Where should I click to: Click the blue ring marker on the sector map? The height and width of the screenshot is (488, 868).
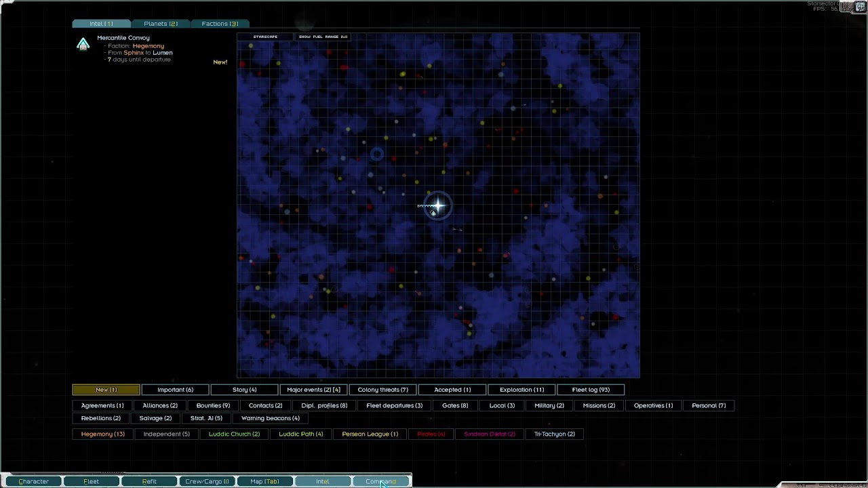point(377,155)
